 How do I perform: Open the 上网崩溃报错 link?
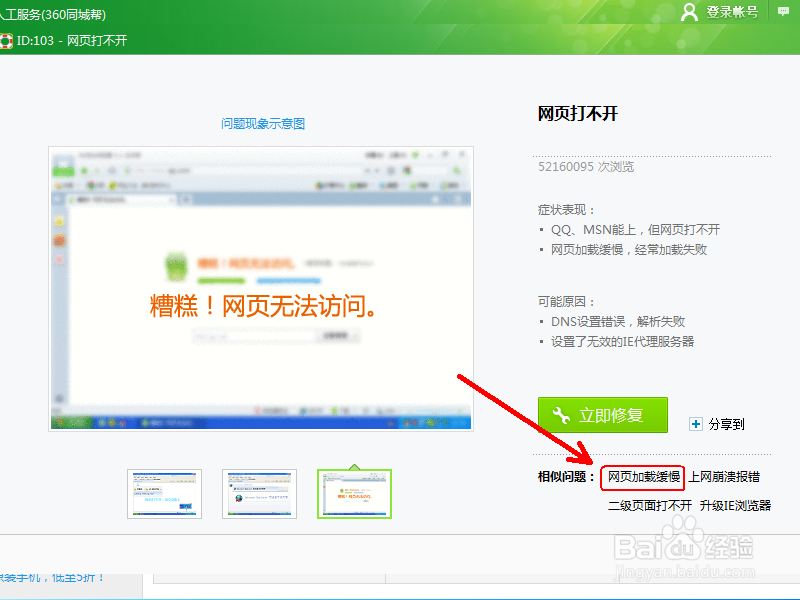pos(724,477)
